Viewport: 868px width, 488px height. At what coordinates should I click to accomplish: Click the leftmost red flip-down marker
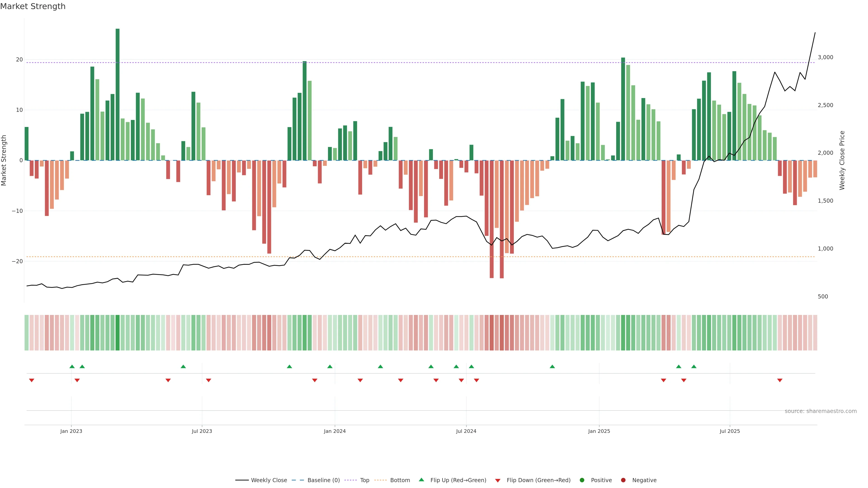pyautogui.click(x=32, y=380)
